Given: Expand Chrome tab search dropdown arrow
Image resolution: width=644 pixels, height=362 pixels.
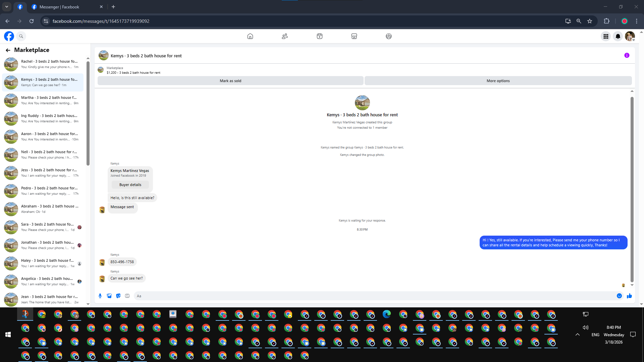Looking at the screenshot, I should click(6, 7).
